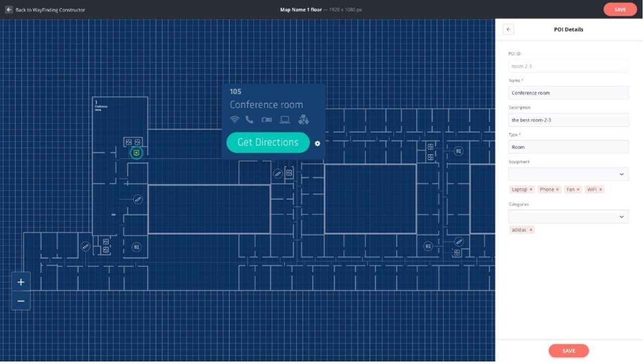This screenshot has width=644, height=364.
Task: Click the elevator icon just under Get Directions
Action: pos(289,173)
